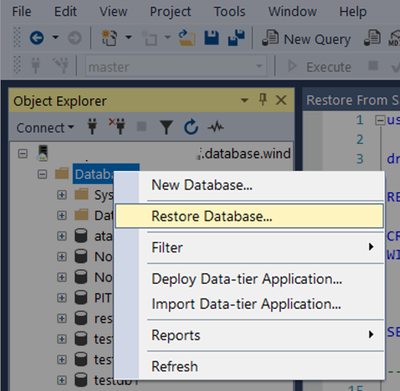Viewport: 400px width, 391px height.
Task: Open the Reports submenu in the context menu
Action: click(249, 335)
